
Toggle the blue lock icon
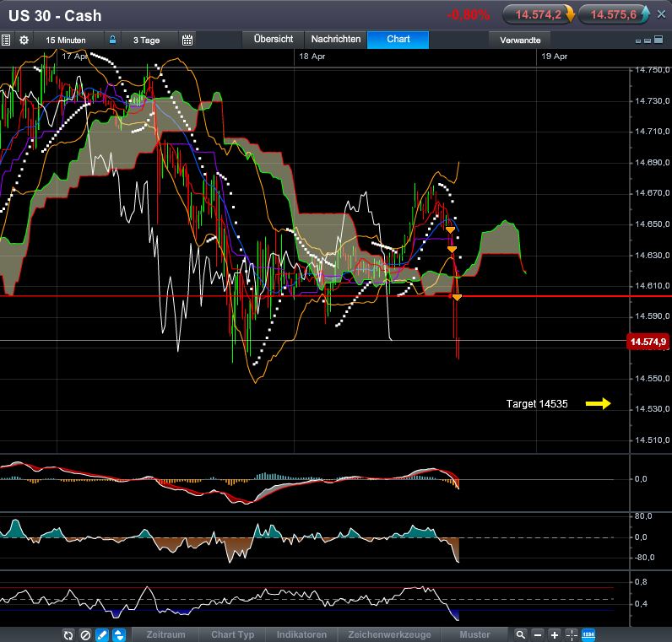tap(112, 40)
